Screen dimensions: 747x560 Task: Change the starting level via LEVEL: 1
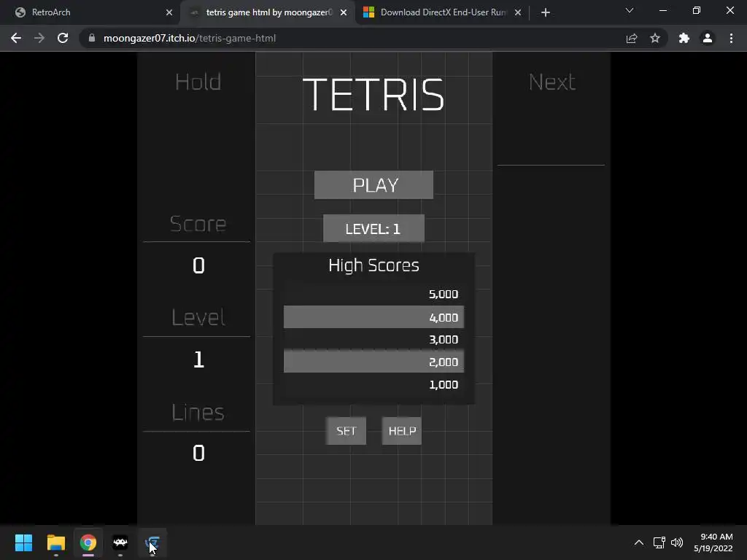click(x=373, y=228)
